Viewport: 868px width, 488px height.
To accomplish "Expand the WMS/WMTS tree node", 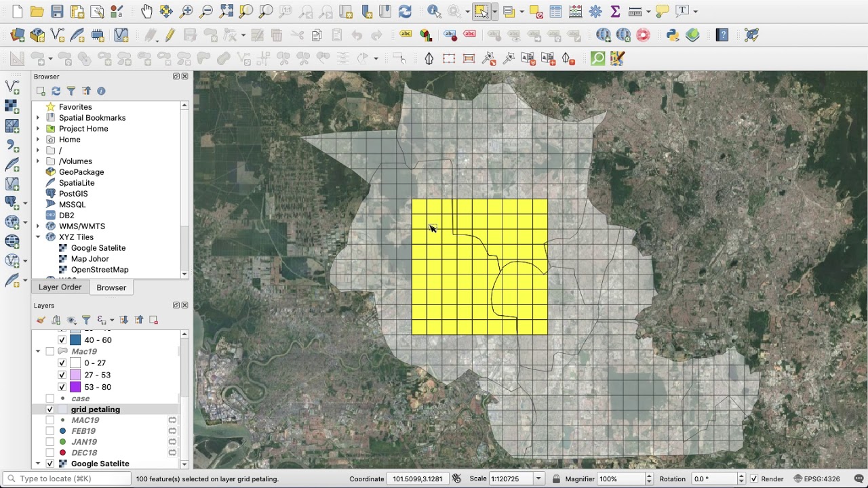I will coord(38,226).
